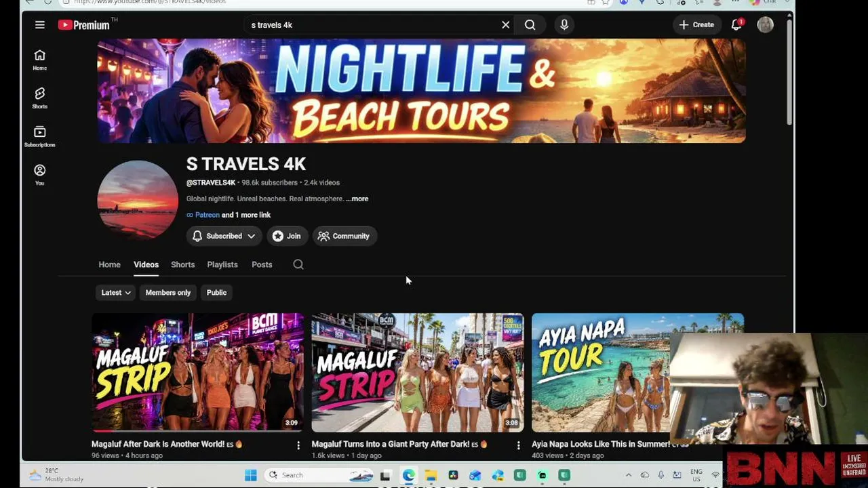
Task: Switch to the channel Shorts tab
Action: pos(182,264)
